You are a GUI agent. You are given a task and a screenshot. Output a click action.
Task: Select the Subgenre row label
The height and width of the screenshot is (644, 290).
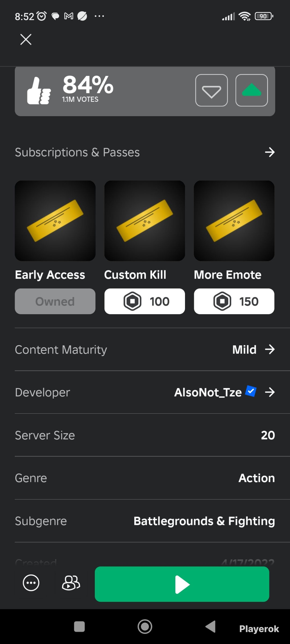(x=41, y=521)
